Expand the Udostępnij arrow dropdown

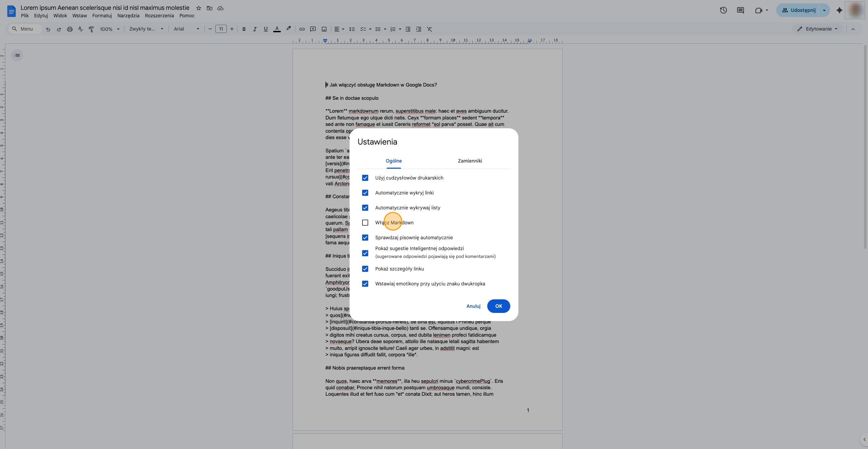(824, 10)
